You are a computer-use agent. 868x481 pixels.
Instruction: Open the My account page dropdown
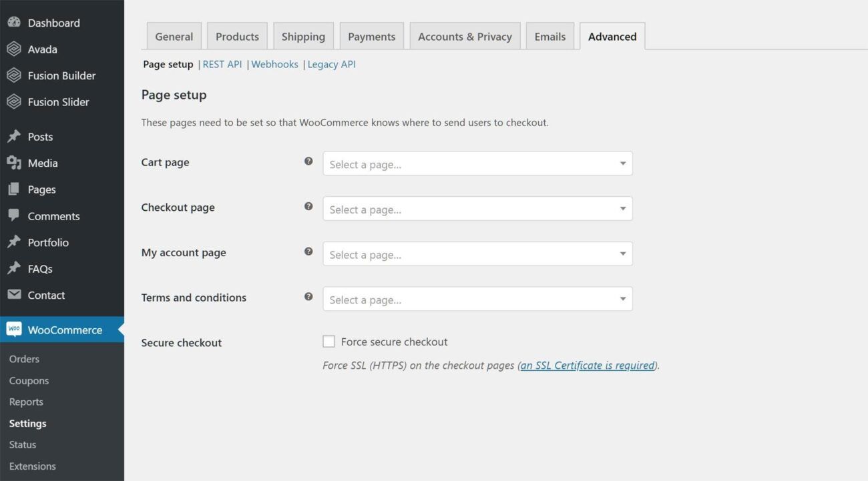pos(477,254)
